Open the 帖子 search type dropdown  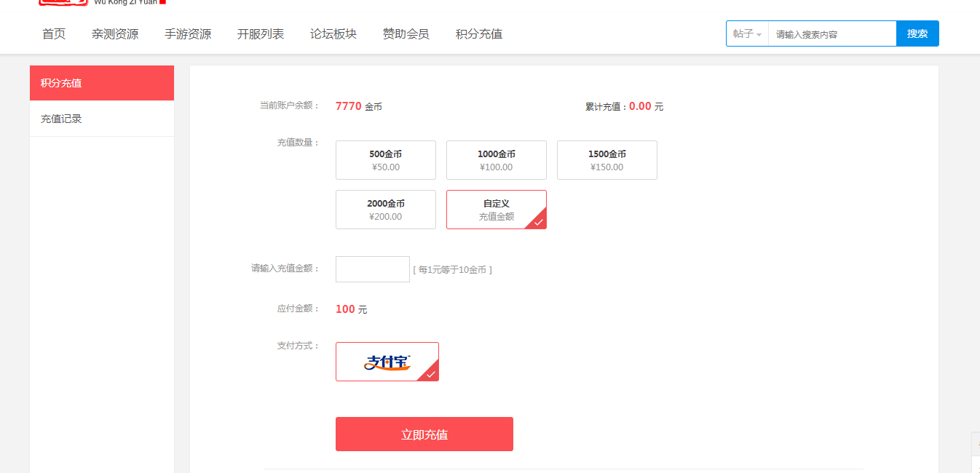(747, 34)
